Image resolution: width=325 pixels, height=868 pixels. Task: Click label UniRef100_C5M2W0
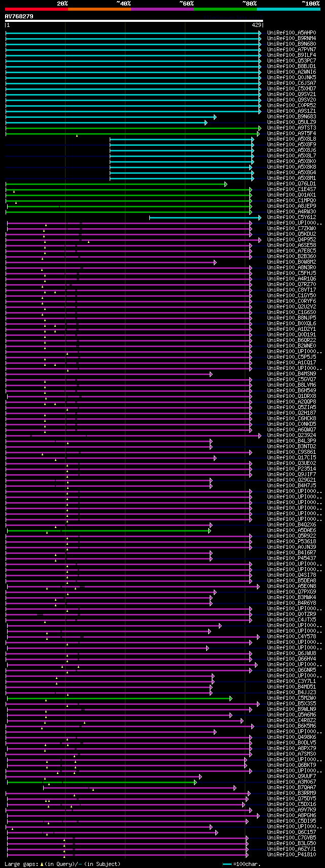coord(291,698)
